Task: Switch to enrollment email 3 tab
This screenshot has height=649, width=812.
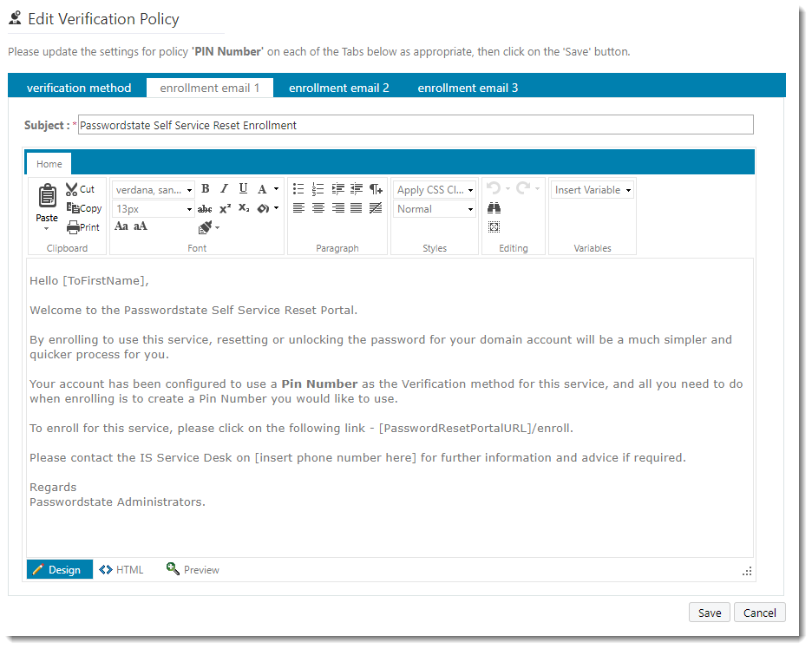Action: [x=468, y=88]
